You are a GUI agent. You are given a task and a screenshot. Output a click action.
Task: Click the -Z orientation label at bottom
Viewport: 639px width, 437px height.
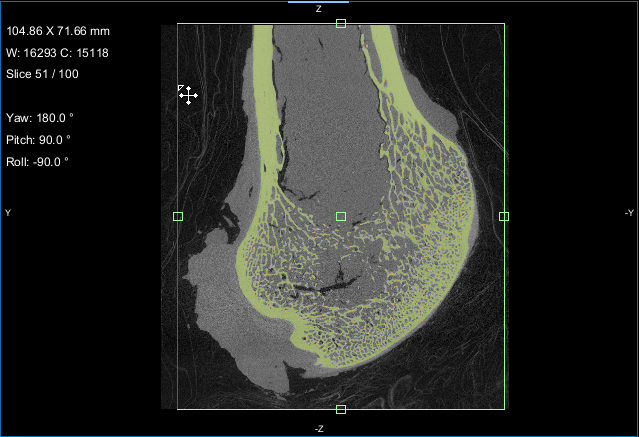pos(319,428)
